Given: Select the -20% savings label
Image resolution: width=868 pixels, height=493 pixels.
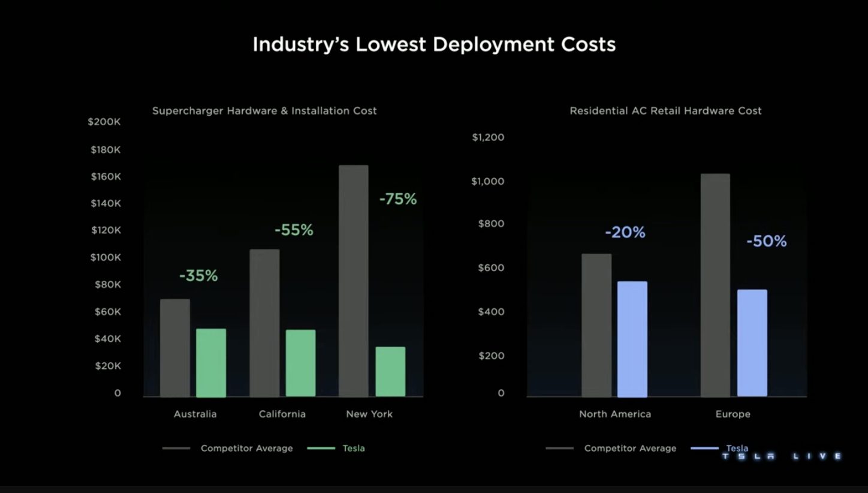Looking at the screenshot, I should (625, 232).
